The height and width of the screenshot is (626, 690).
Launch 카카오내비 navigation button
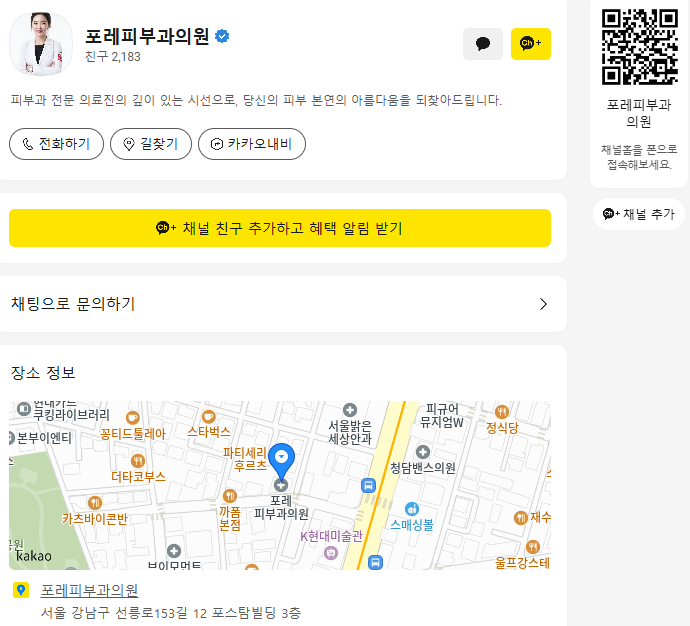tap(252, 144)
